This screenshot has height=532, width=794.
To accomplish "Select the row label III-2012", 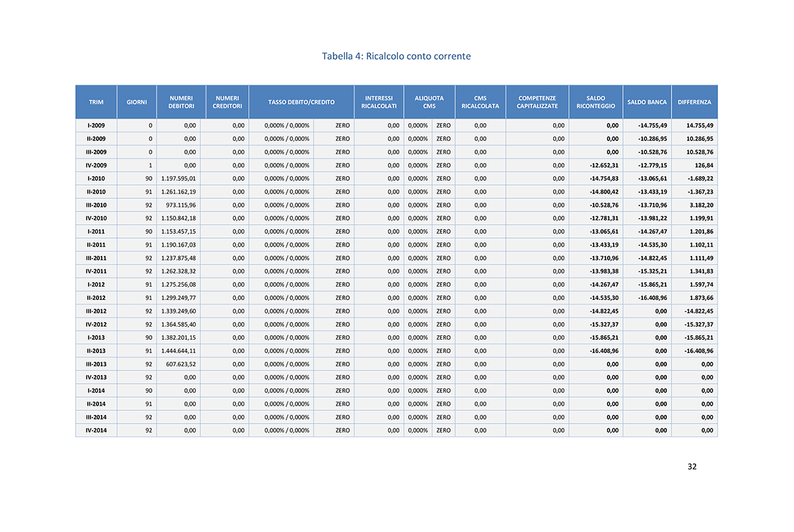I will 97,311.
